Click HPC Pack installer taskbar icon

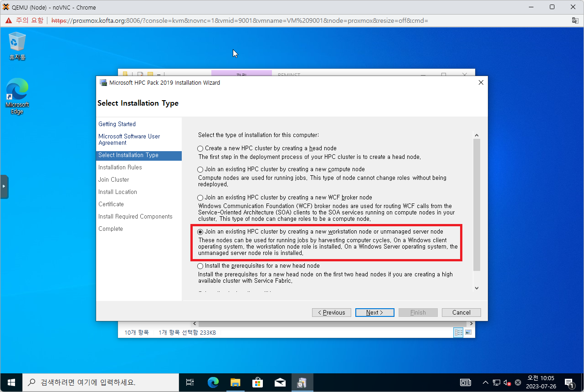click(302, 382)
